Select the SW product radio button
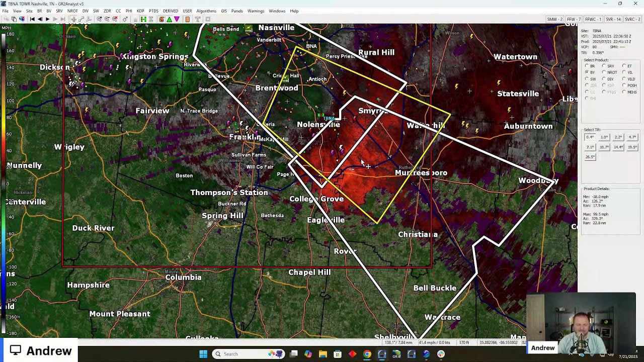Viewport: 644px width, 362px height. (587, 78)
